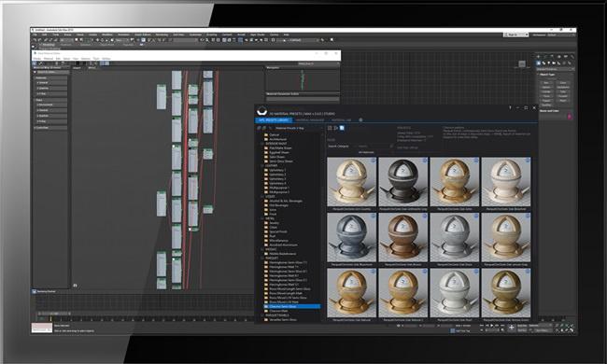Click the Box object type button

coord(546,83)
